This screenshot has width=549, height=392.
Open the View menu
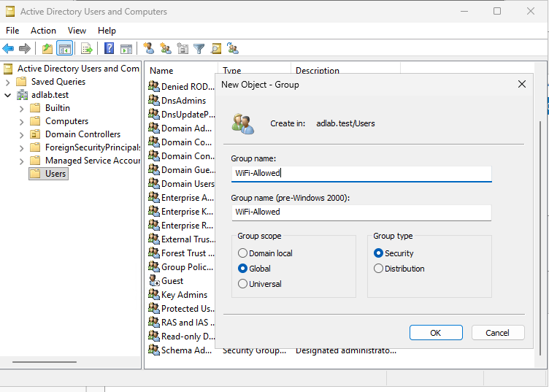tap(77, 31)
